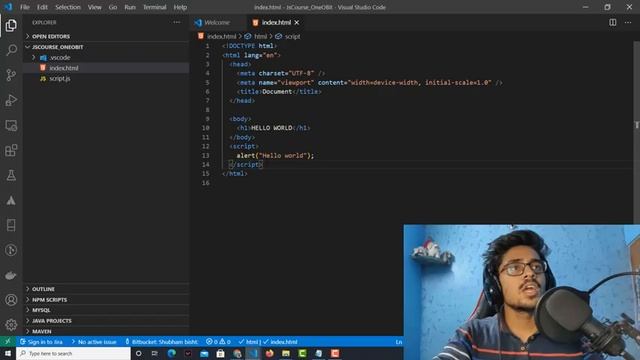Launch Microsoft Edge from taskbar
This screenshot has width=640, height=360.
click(171, 353)
